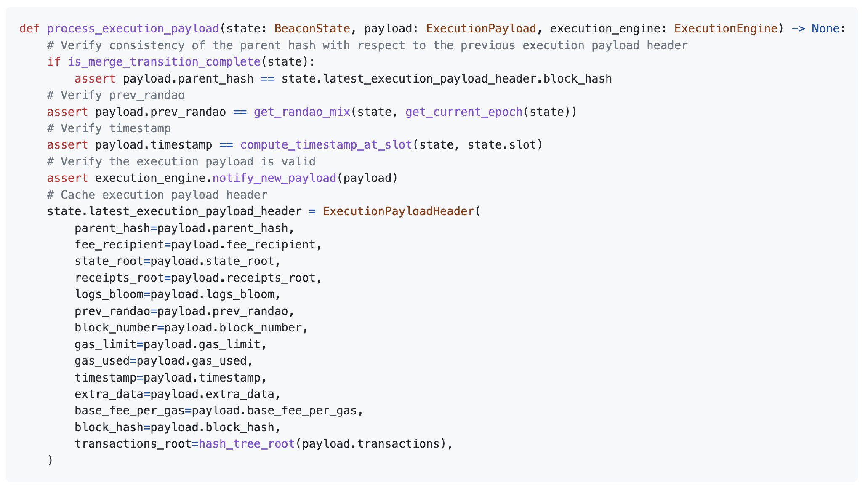The width and height of the screenshot is (868, 491).
Task: Click the block_hash keyword argument line
Action: (x=178, y=427)
